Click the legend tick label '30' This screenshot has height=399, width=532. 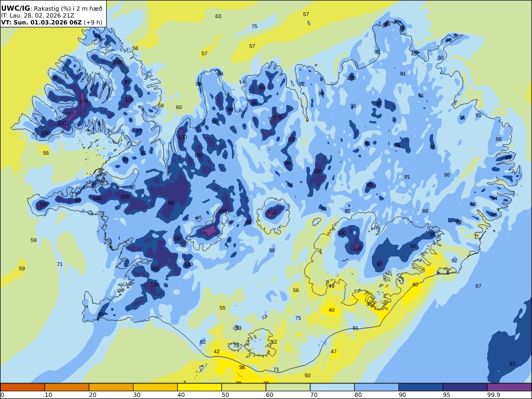tap(137, 395)
